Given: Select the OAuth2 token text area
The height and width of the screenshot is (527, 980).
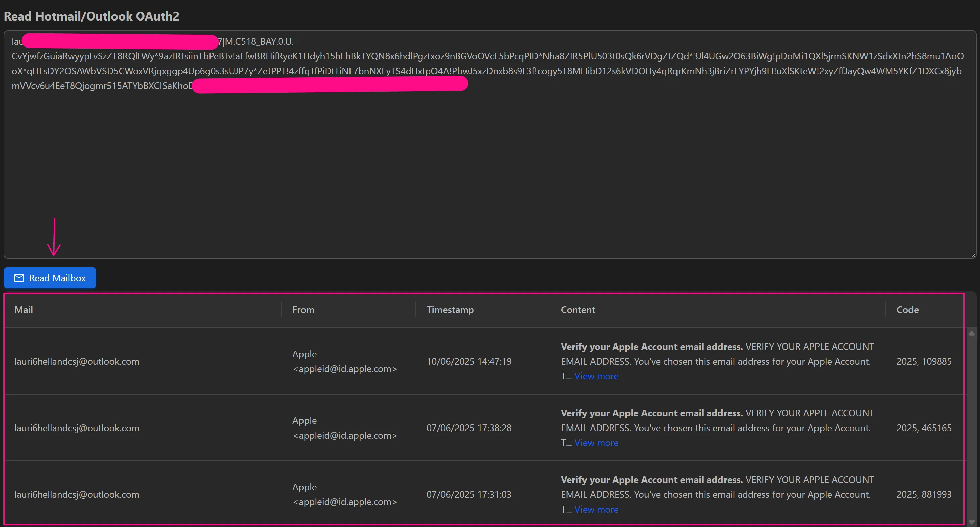Looking at the screenshot, I should pyautogui.click(x=487, y=152).
